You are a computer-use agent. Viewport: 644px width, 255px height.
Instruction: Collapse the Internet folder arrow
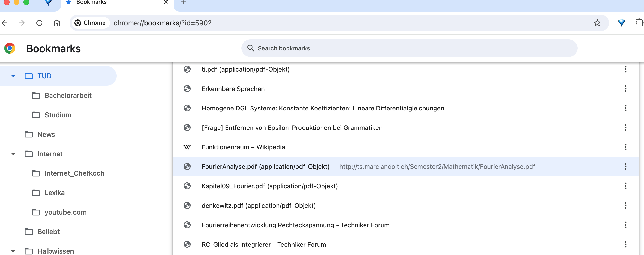tap(13, 154)
